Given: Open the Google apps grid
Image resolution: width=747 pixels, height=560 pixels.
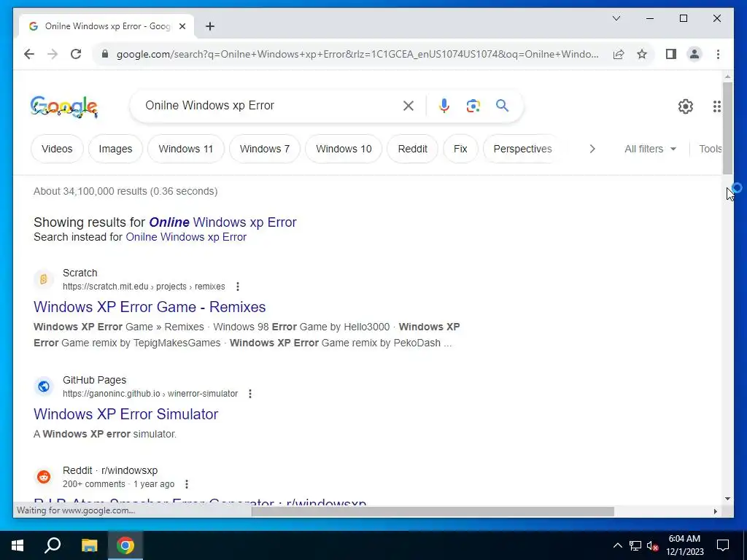Looking at the screenshot, I should [716, 106].
